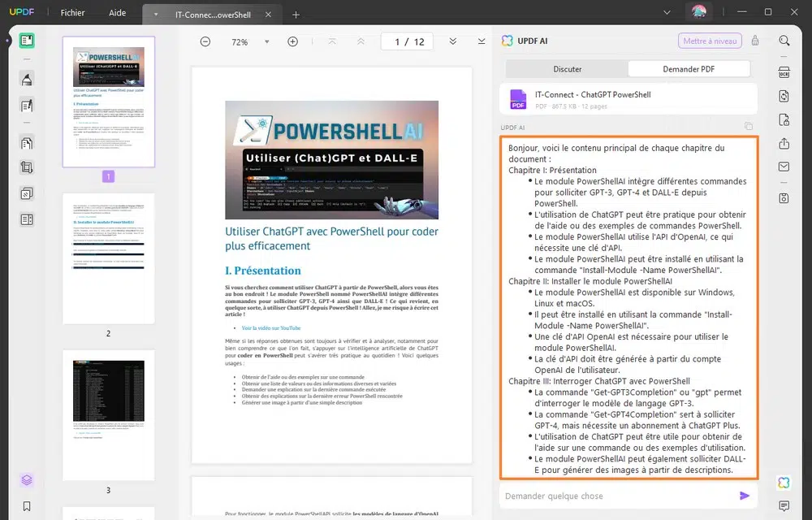Select page 2 thumbnail in the panel
This screenshot has height=520, width=812.
109,260
